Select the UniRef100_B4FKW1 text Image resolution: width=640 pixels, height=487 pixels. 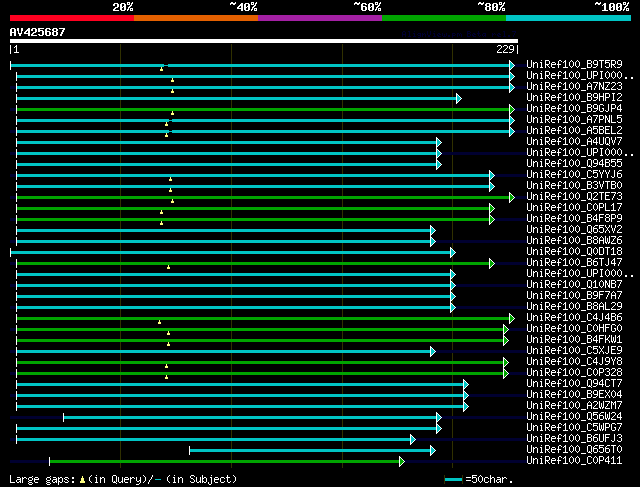574,339
